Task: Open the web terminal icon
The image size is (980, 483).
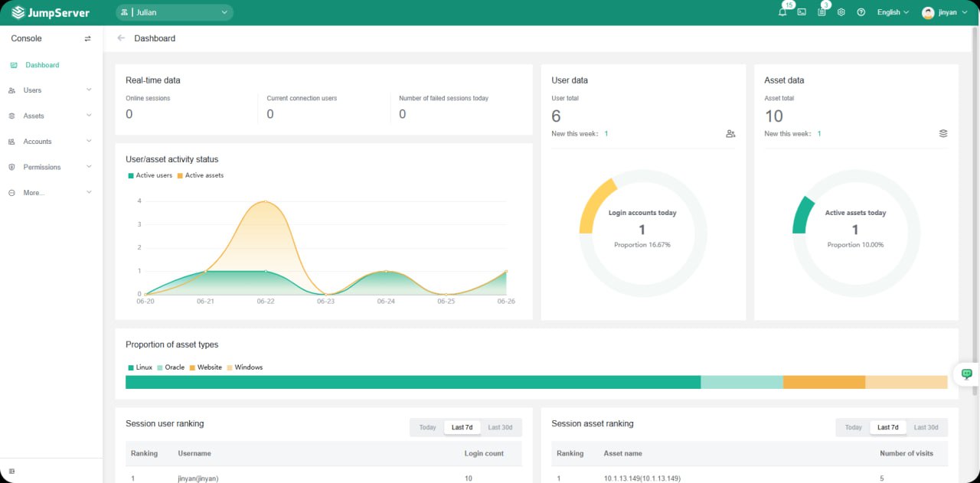Action: pos(802,12)
